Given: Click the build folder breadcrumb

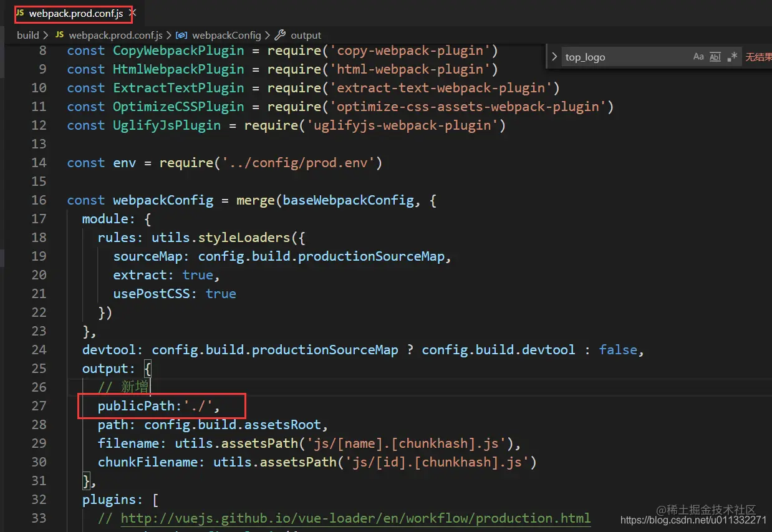Looking at the screenshot, I should [28, 35].
